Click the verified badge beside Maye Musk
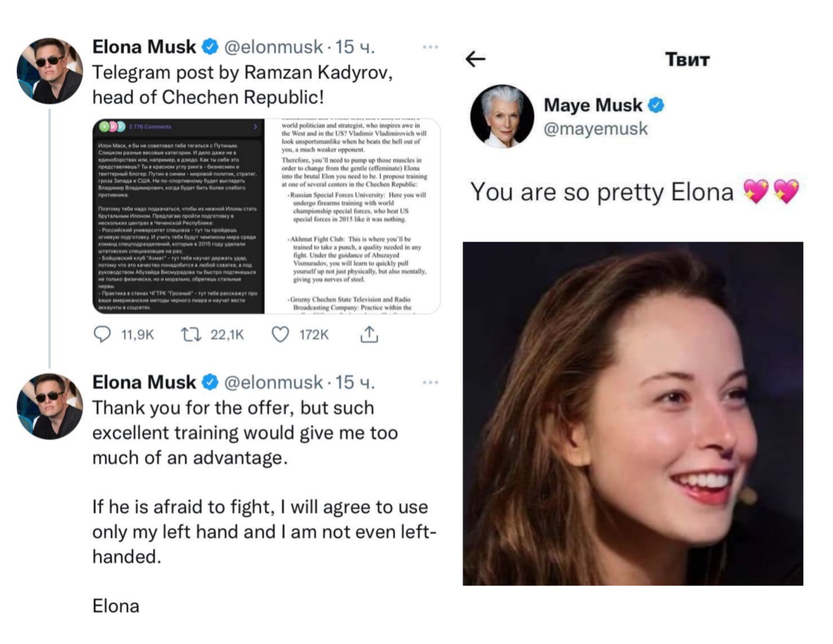Viewport: 833px width, 644px height. click(656, 105)
